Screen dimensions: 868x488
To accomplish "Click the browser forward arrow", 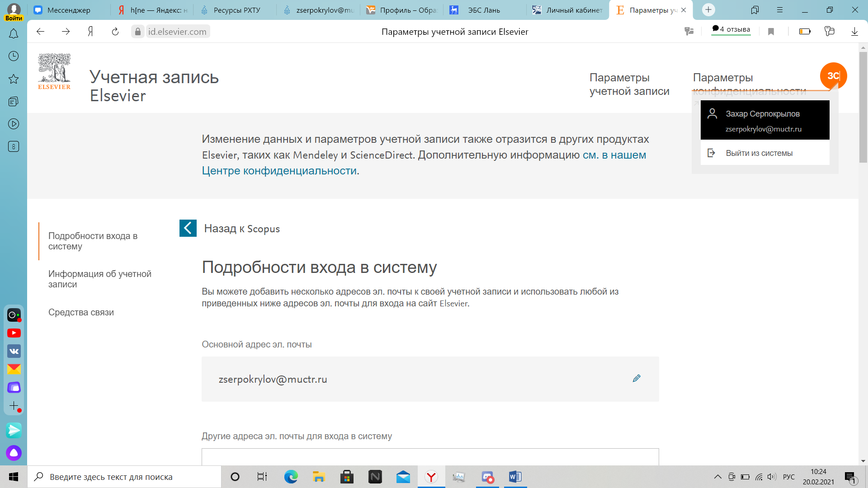I will point(66,31).
